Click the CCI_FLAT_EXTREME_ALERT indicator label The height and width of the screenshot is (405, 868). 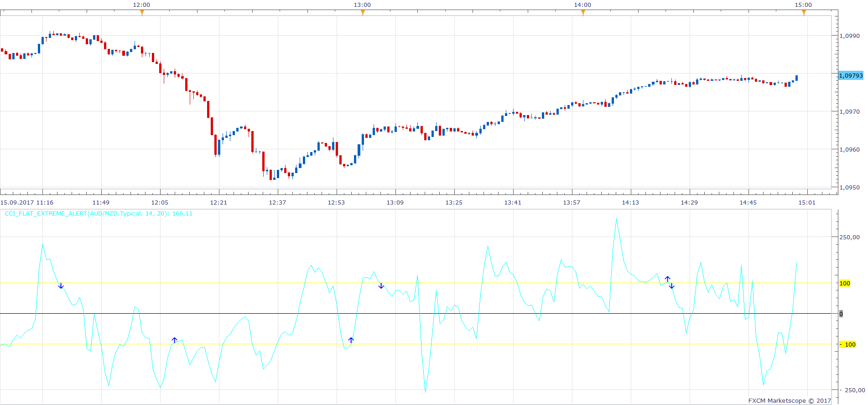(99, 213)
